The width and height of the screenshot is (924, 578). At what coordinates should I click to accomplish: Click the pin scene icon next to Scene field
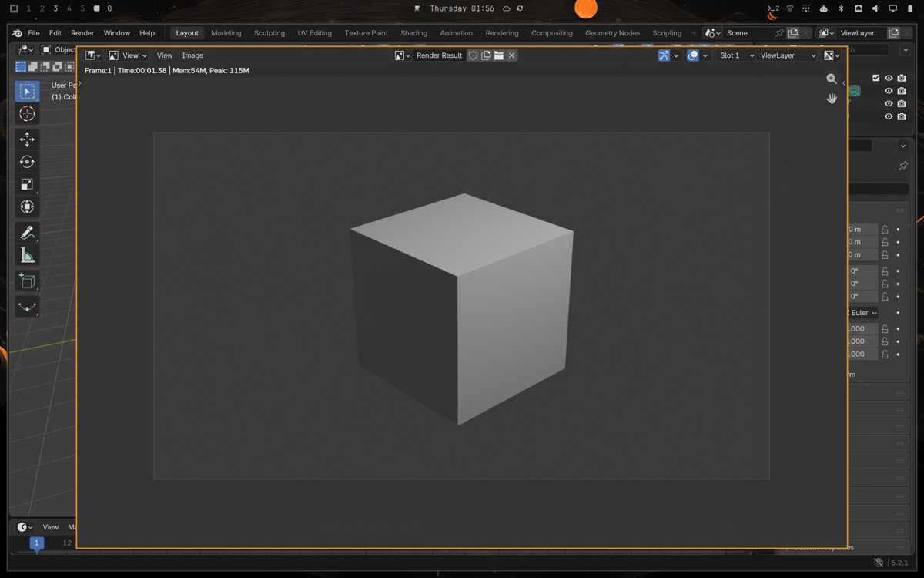pos(779,33)
